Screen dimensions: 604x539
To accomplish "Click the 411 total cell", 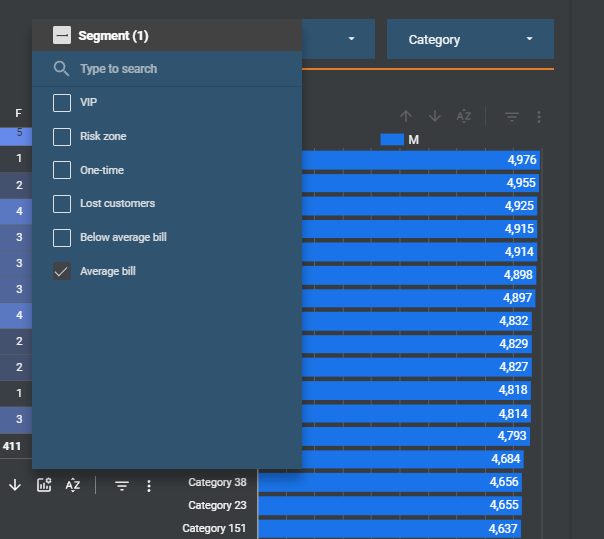I will click(x=12, y=447).
